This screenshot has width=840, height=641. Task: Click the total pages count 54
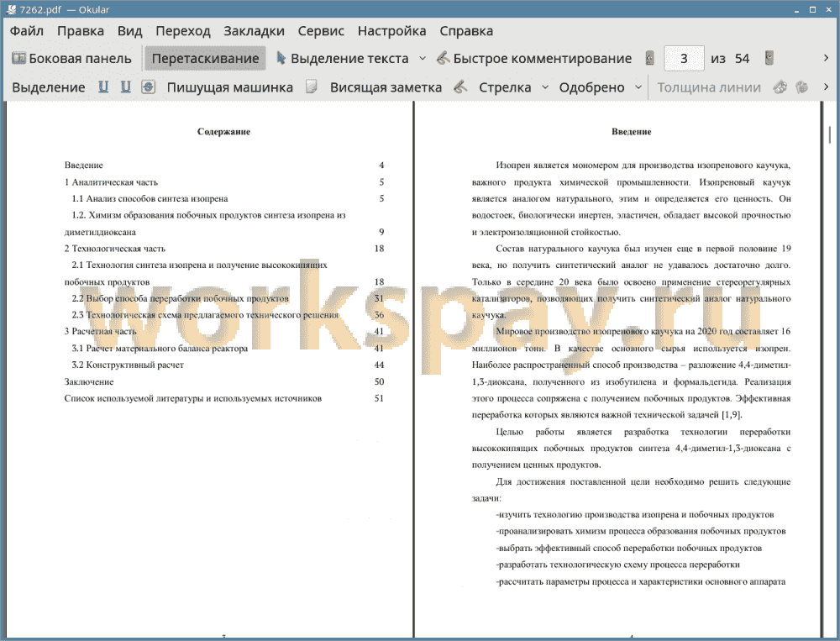[x=742, y=59]
